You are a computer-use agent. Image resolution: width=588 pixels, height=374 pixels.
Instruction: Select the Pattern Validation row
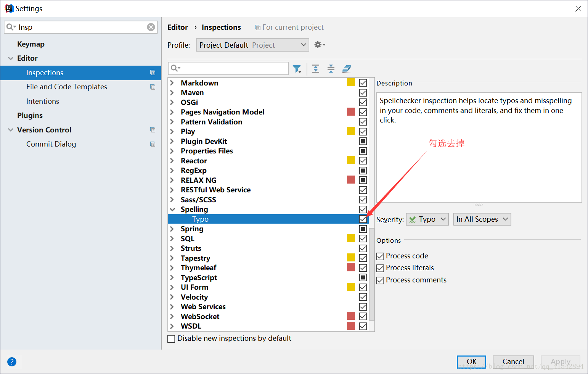tap(268, 122)
